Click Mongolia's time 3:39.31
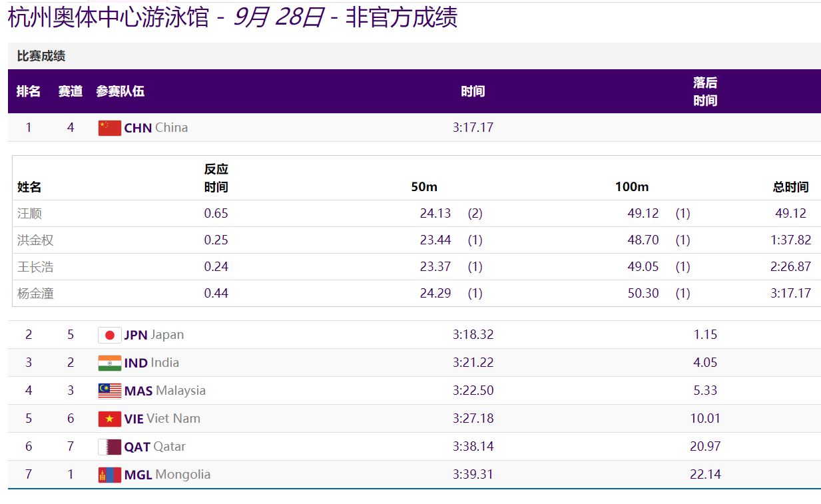This screenshot has width=821, height=504. pos(473,475)
